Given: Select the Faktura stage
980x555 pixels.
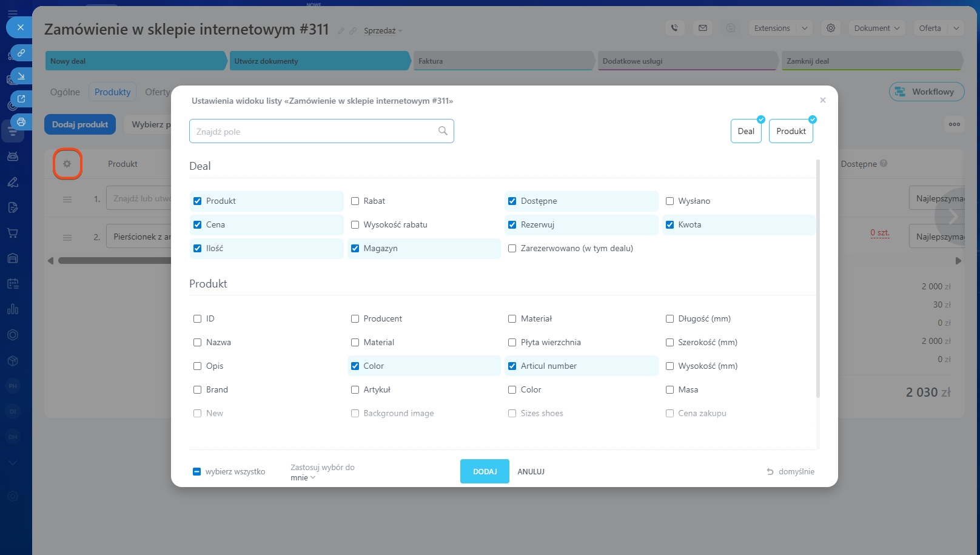Looking at the screenshot, I should pos(503,61).
